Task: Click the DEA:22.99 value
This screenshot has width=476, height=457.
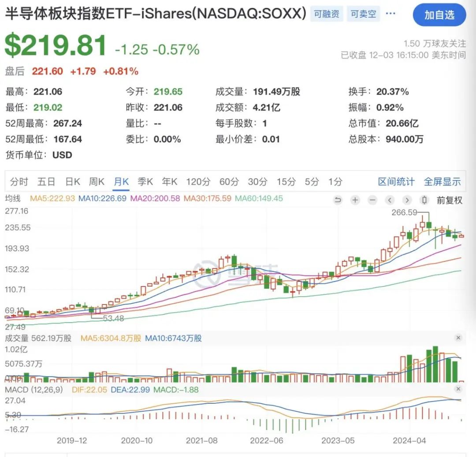Action: pos(130,390)
